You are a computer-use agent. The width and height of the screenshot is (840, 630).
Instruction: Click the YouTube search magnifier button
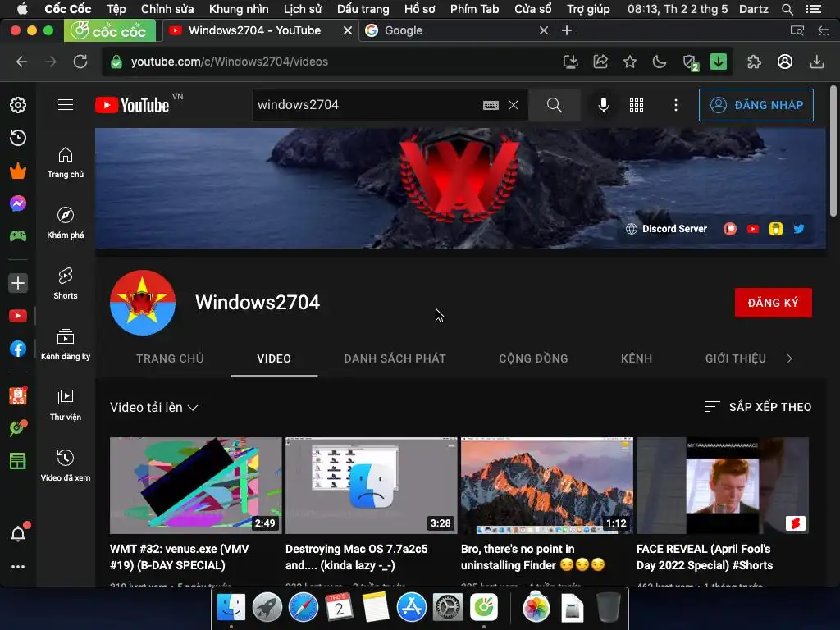click(x=554, y=105)
